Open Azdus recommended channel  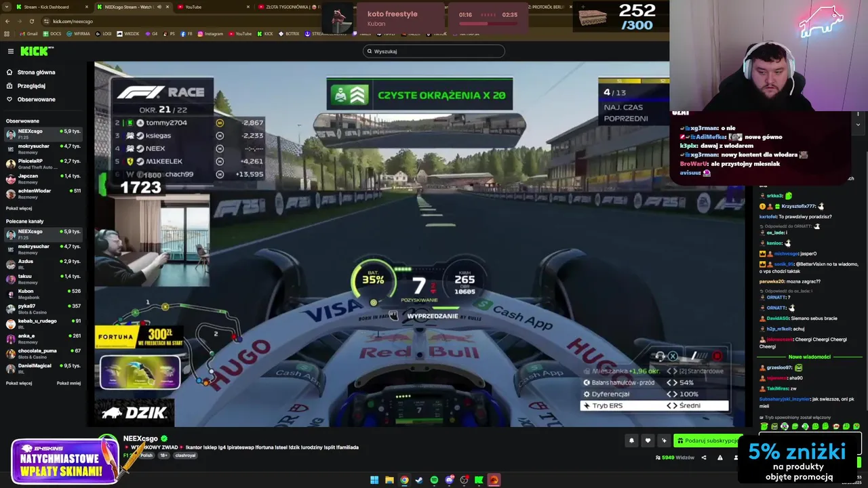[x=43, y=263]
